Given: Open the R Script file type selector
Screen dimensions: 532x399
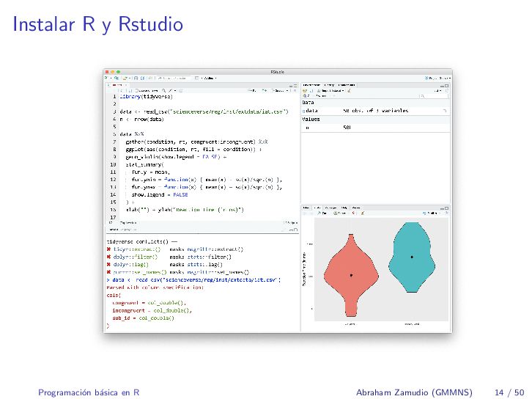Looking at the screenshot, I should point(291,223).
